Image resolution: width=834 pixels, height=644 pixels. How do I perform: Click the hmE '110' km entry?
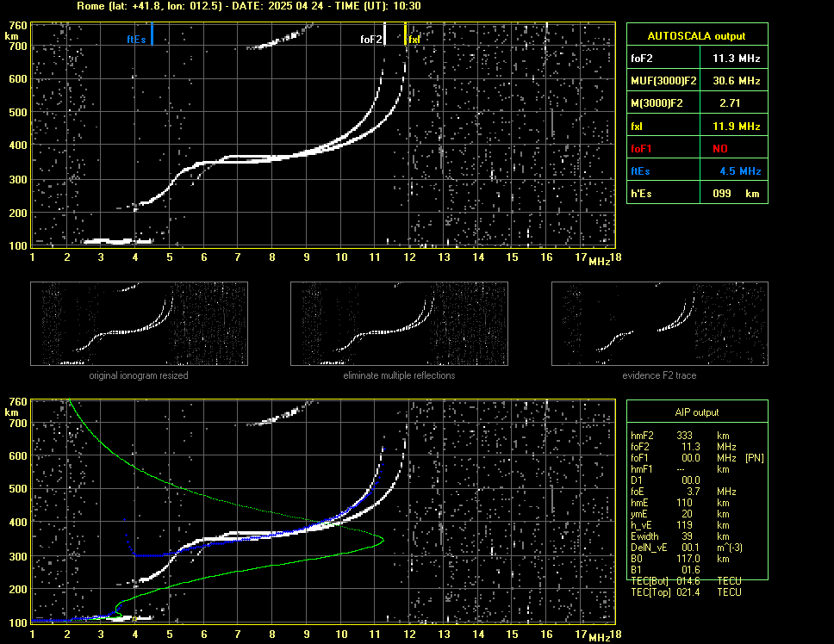pos(684,503)
